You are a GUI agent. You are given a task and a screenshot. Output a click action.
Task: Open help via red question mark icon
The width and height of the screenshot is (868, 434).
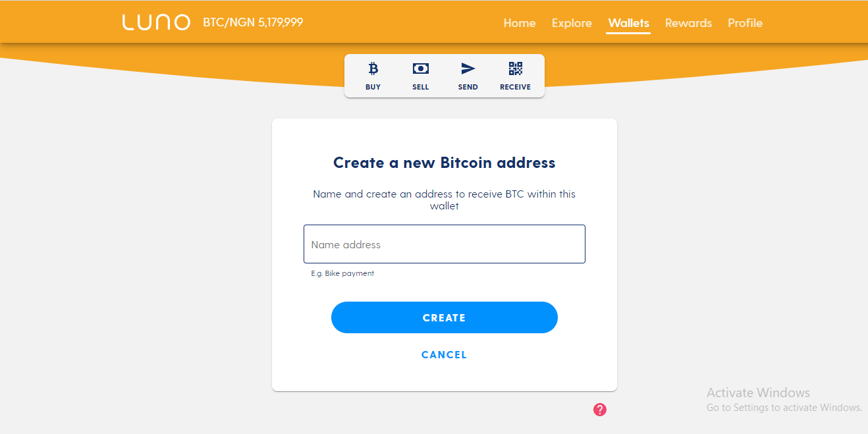click(x=600, y=410)
